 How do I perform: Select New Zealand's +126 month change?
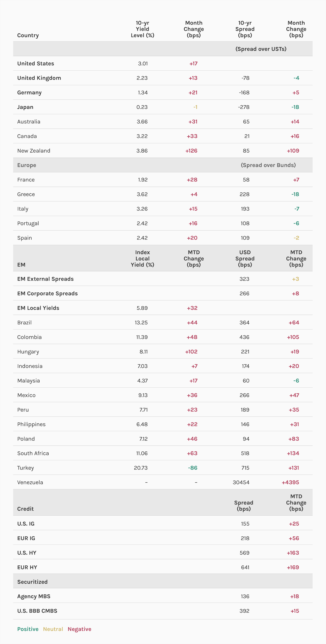point(191,151)
